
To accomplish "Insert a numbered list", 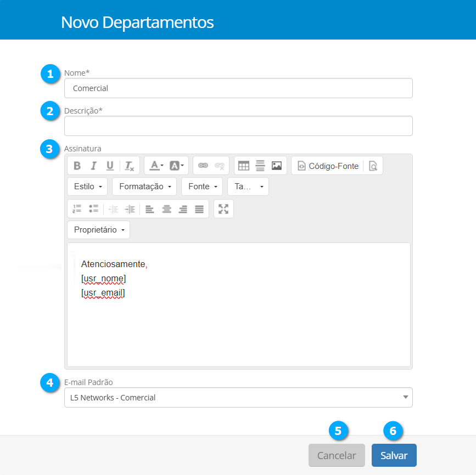I will 77,209.
